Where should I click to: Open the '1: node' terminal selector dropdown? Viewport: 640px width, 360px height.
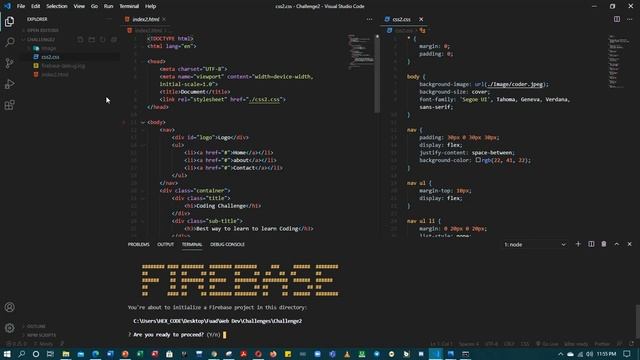(x=535, y=244)
